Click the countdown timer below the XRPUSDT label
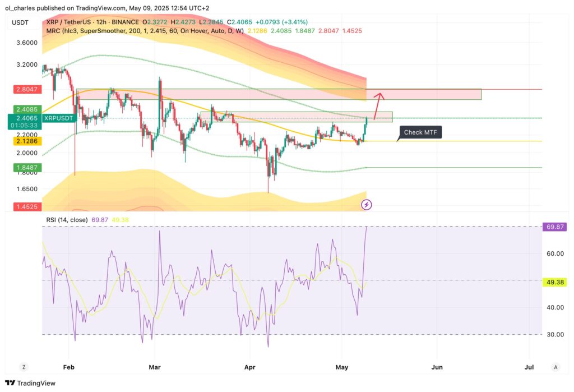The image size is (574, 392). (x=24, y=126)
